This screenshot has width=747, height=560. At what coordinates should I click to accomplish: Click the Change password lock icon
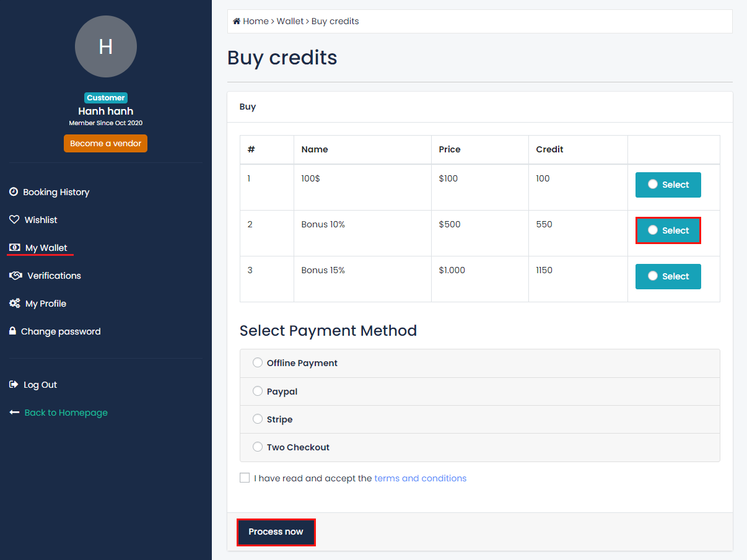(12, 331)
